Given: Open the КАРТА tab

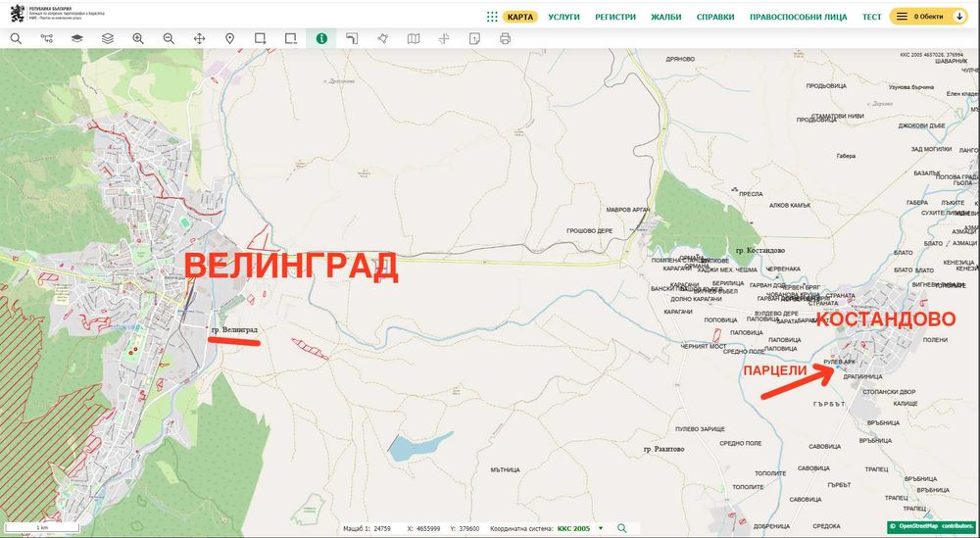Looking at the screenshot, I should tap(520, 17).
